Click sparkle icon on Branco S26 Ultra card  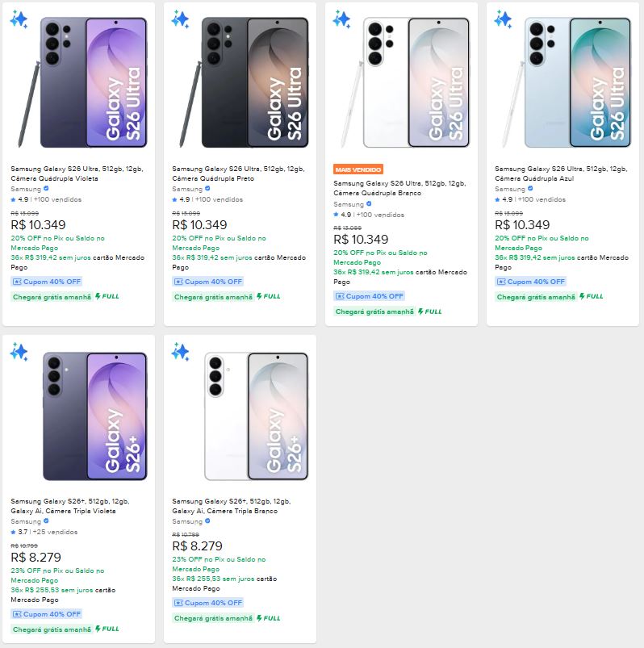point(341,19)
